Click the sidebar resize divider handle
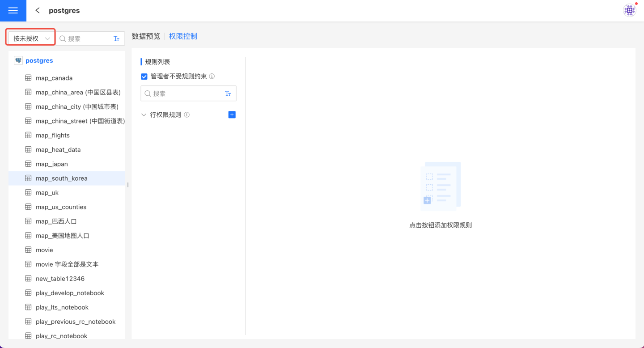The height and width of the screenshot is (348, 644). (x=128, y=185)
